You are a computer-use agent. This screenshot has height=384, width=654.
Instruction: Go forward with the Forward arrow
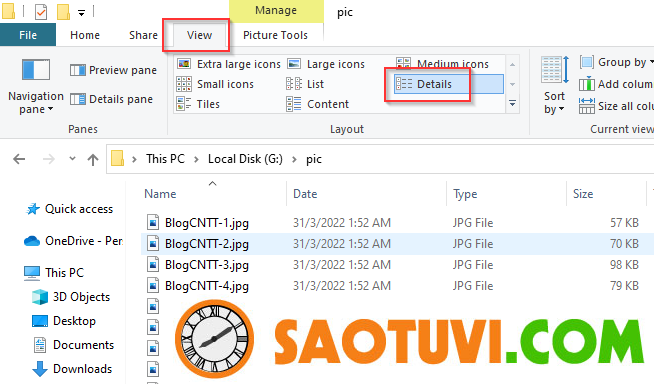coord(48,159)
